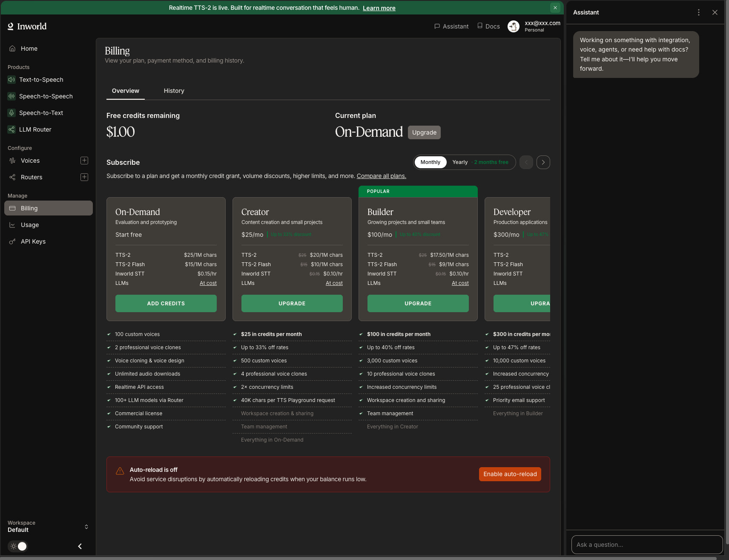Select Billing in Manage section
729x560 pixels.
(x=49, y=208)
